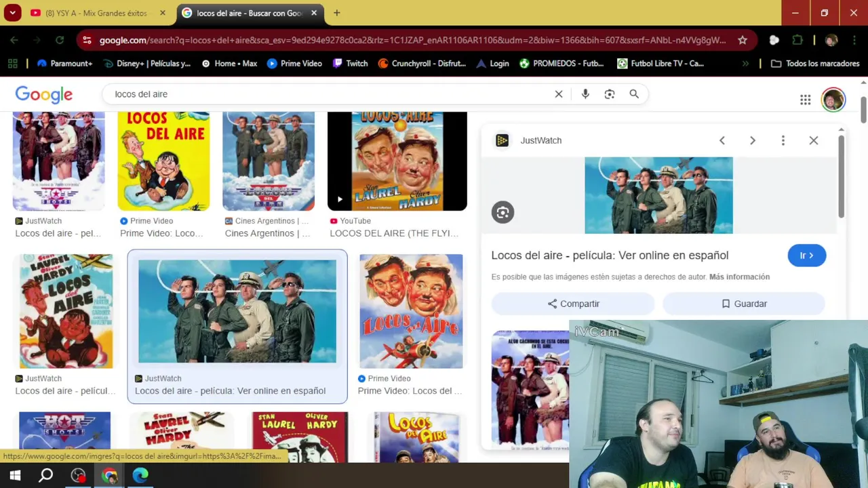Image resolution: width=868 pixels, height=488 pixels.
Task: Open the Cines Argentinos image result
Action: click(x=269, y=161)
